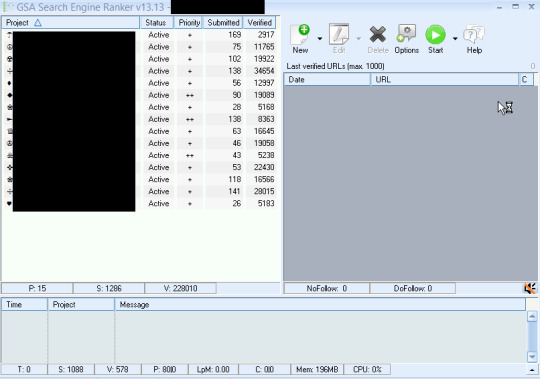
Task: Open the Help icon
Action: [474, 34]
